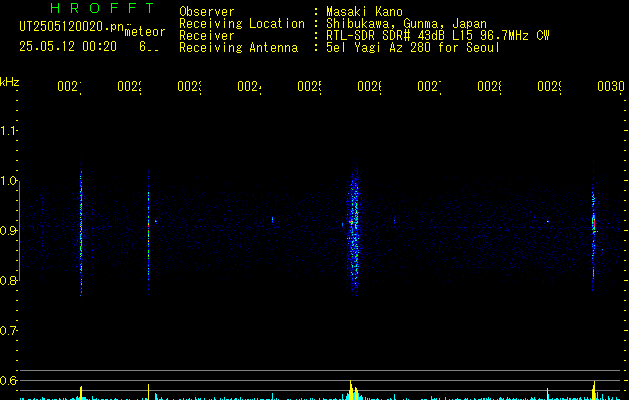This screenshot has height=400, width=629.
Task: Click the 'Receiving Antenna' label
Action: [x=239, y=48]
